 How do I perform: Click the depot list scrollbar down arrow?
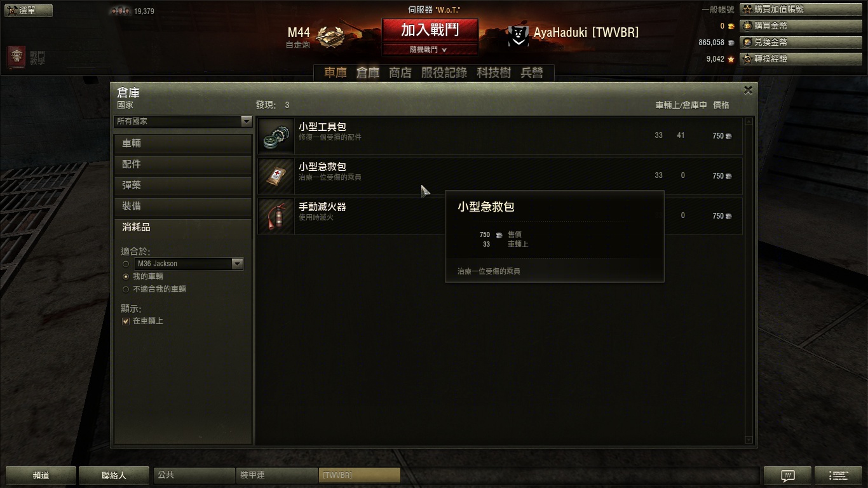point(749,440)
